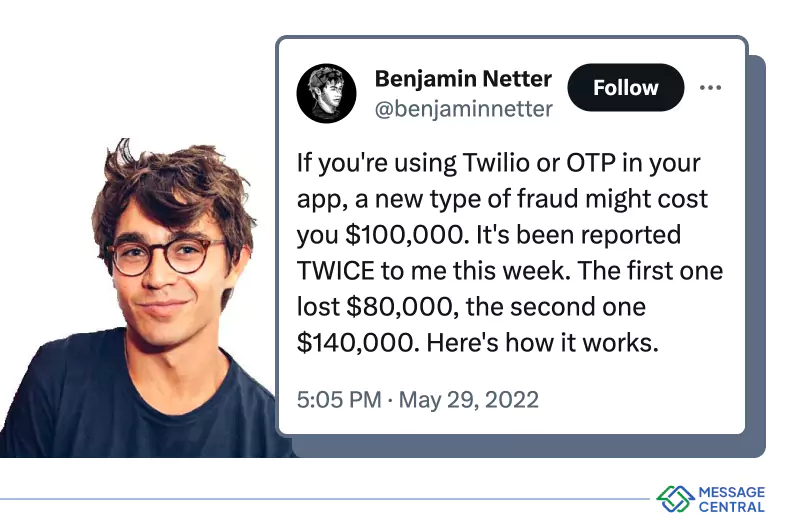
Task: Click the Follow button
Action: [x=625, y=87]
